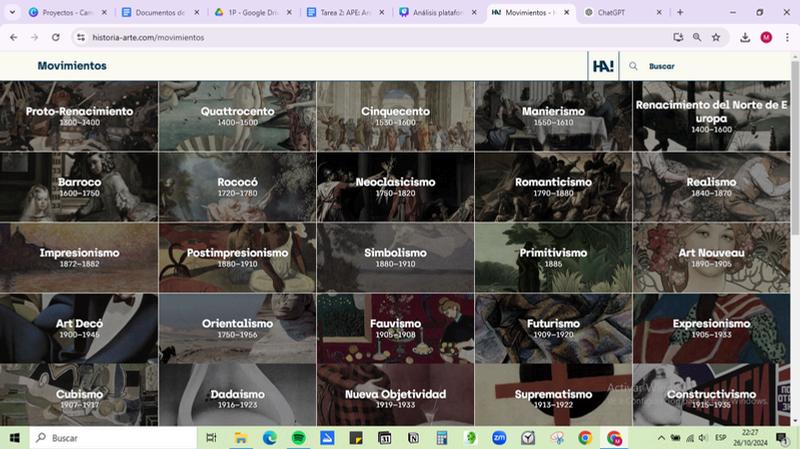Image resolution: width=800 pixels, height=449 pixels.
Task: Open Spotify from the taskbar
Action: click(x=298, y=438)
